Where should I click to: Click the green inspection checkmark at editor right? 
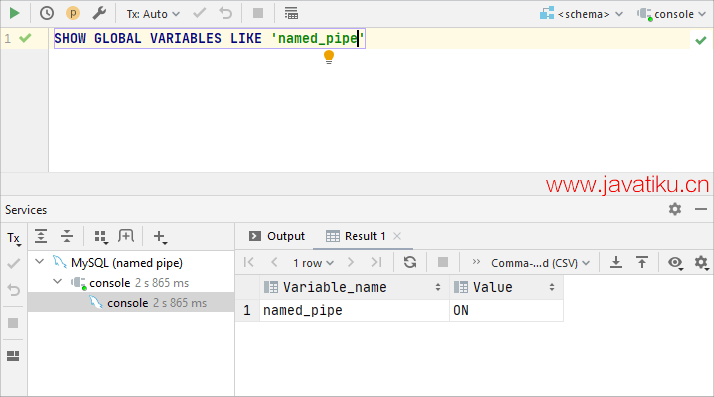(x=701, y=41)
